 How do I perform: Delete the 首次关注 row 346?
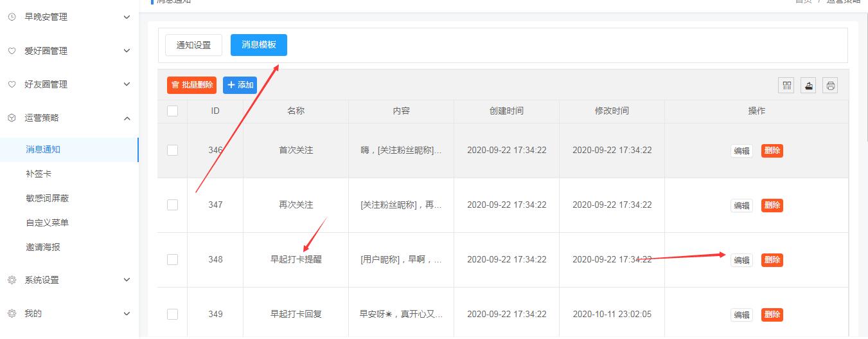click(772, 151)
